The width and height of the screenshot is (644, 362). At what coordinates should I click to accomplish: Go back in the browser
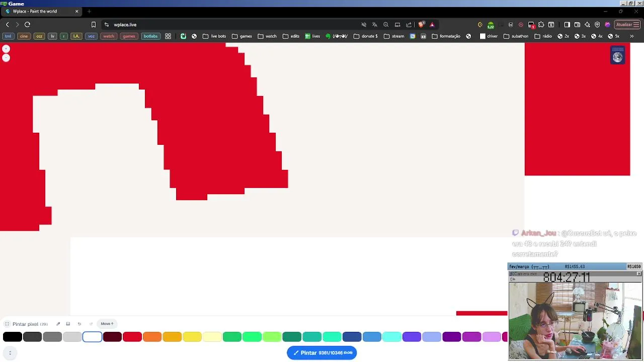(x=7, y=25)
